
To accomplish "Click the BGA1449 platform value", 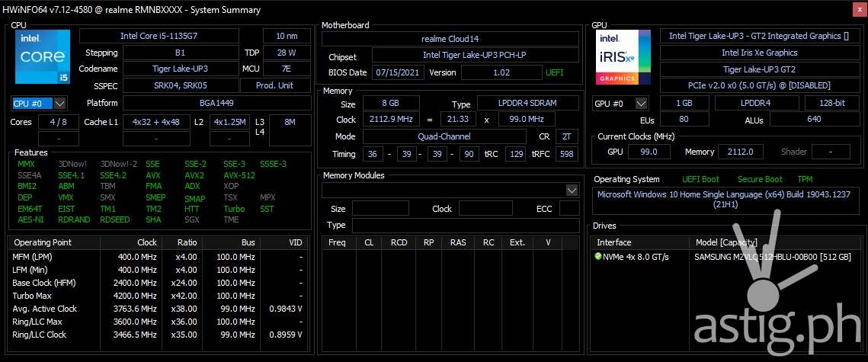I will (x=216, y=103).
